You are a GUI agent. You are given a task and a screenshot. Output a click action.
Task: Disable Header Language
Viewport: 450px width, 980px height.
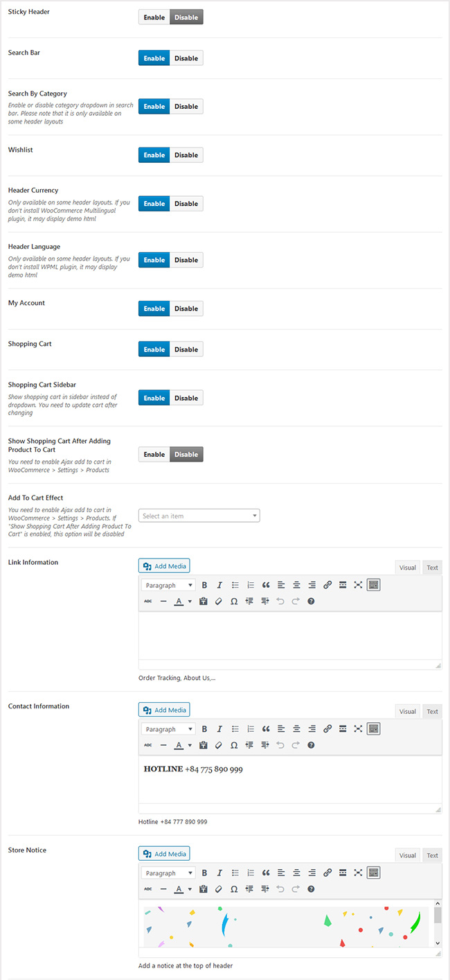point(186,260)
